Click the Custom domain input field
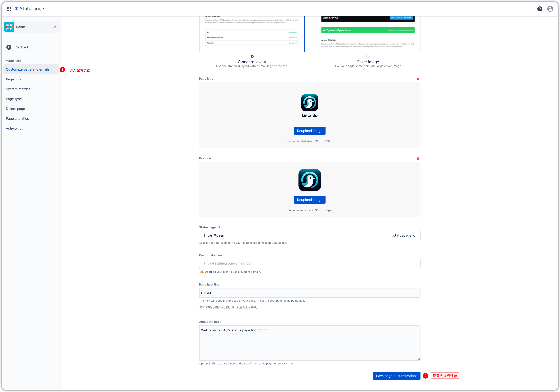This screenshot has height=392, width=560. (x=310, y=263)
